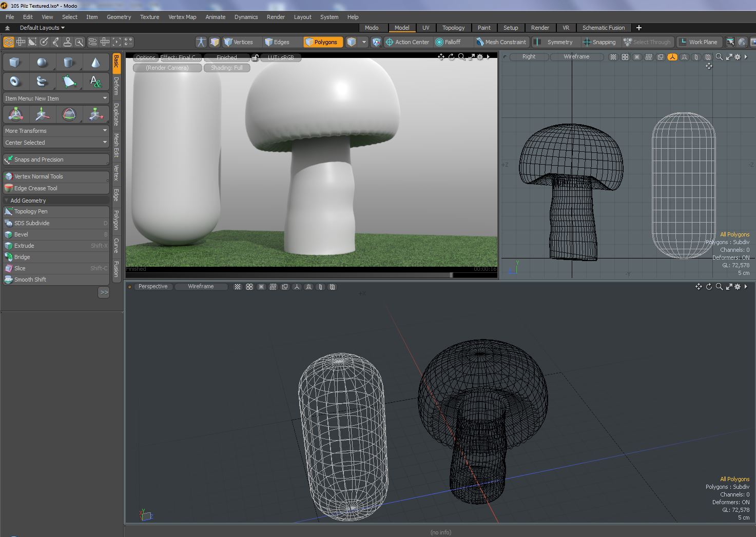756x537 pixels.
Task: Create a cube primitive from the toolbox
Action: pyautogui.click(x=14, y=63)
